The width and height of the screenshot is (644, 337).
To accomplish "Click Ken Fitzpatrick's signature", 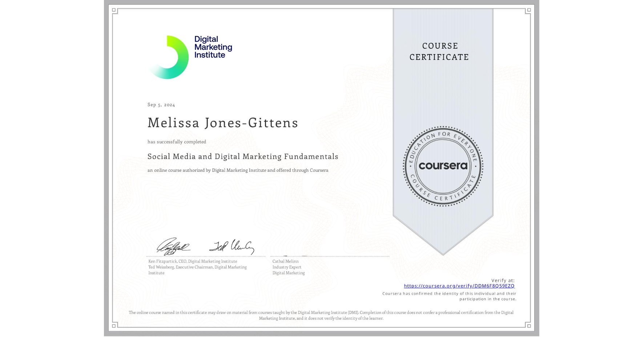I will (173, 247).
